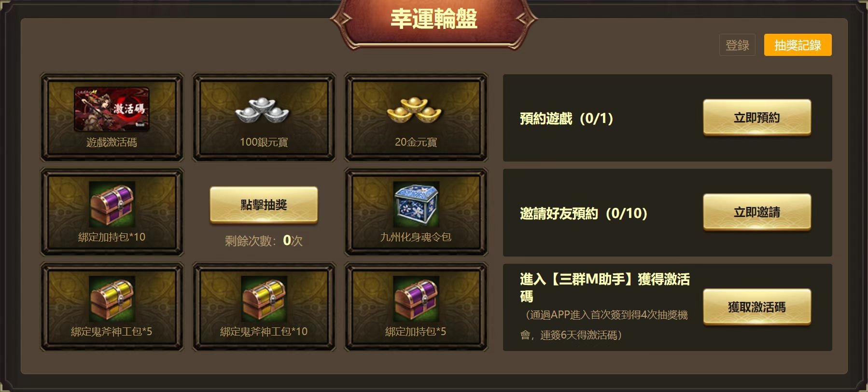
Task: Click the 登錄 login button
Action: click(x=737, y=45)
